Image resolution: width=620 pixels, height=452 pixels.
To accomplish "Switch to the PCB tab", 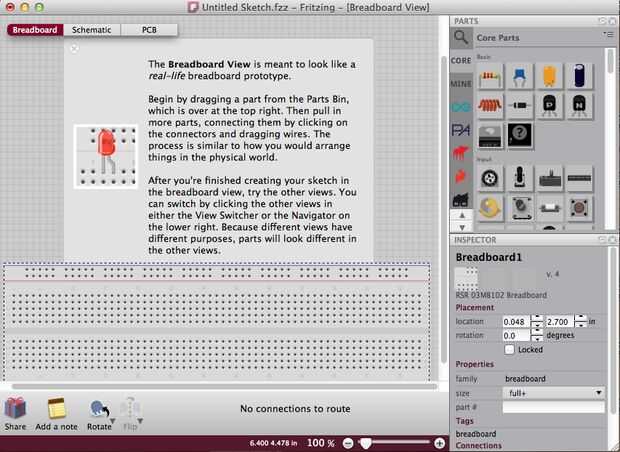I will [x=149, y=30].
